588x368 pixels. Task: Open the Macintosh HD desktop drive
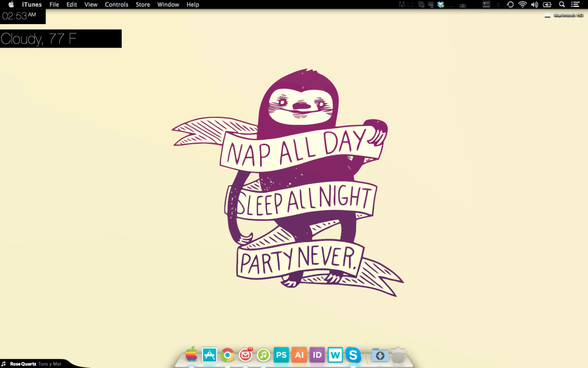pos(564,15)
